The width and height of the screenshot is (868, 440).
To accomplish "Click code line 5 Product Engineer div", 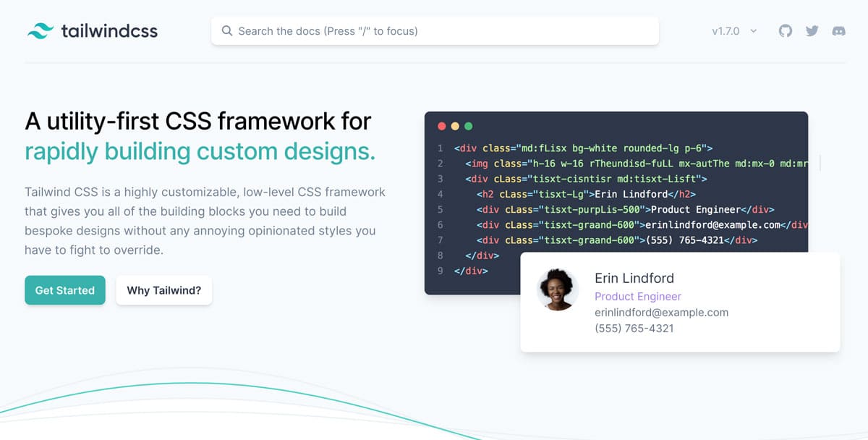I will [x=625, y=209].
